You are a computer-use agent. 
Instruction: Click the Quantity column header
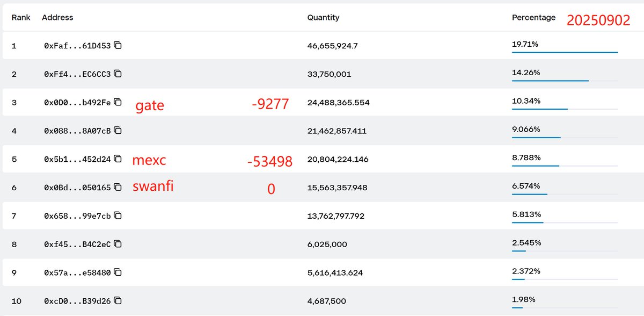pyautogui.click(x=323, y=18)
